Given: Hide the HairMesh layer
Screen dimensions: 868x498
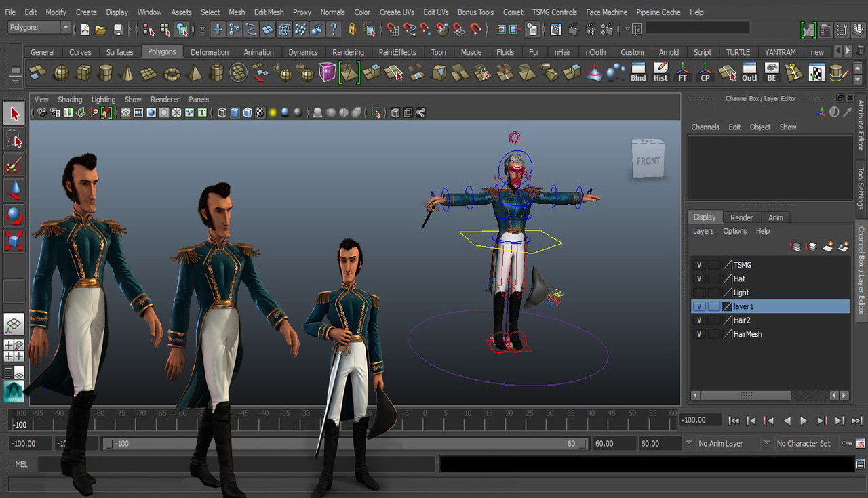Looking at the screenshot, I should (x=699, y=334).
